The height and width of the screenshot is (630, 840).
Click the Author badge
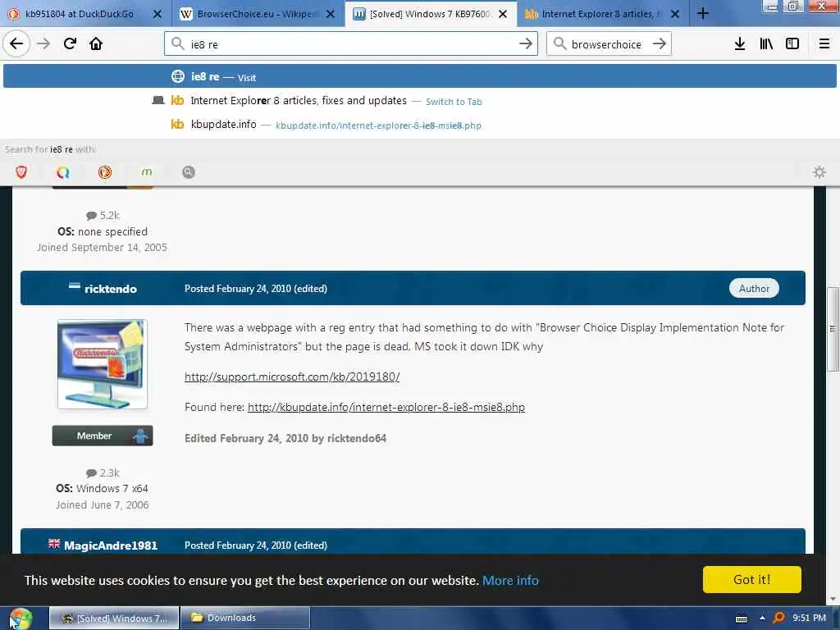[754, 288]
